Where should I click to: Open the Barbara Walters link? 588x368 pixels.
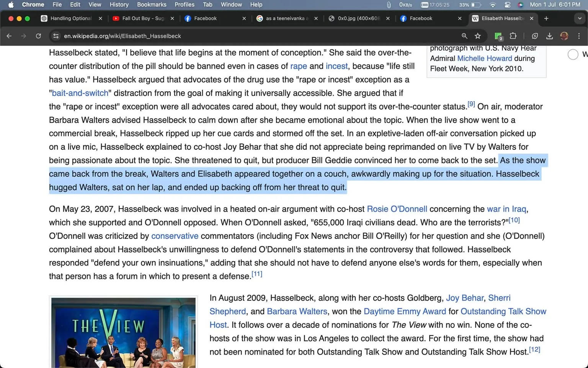coord(297,311)
